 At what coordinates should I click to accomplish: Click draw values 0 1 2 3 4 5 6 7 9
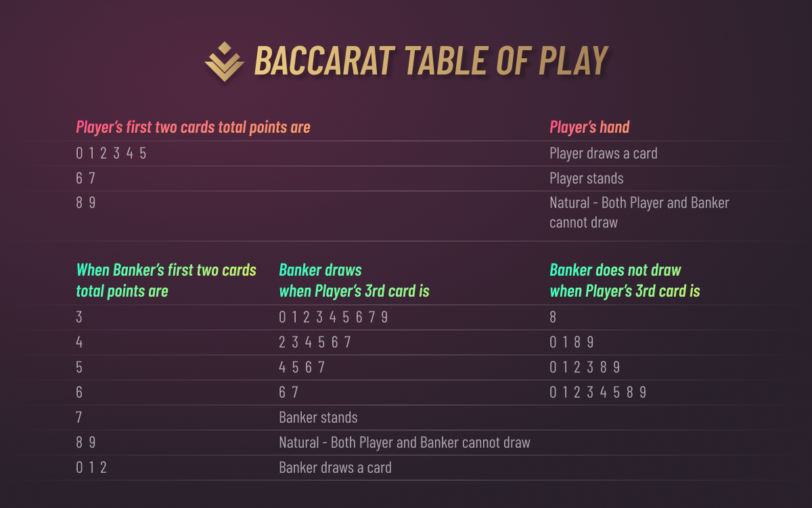tap(334, 317)
